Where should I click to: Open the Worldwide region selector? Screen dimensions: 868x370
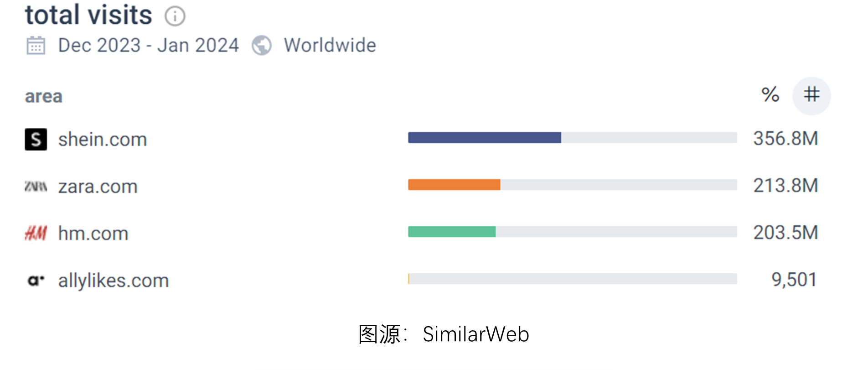click(330, 46)
